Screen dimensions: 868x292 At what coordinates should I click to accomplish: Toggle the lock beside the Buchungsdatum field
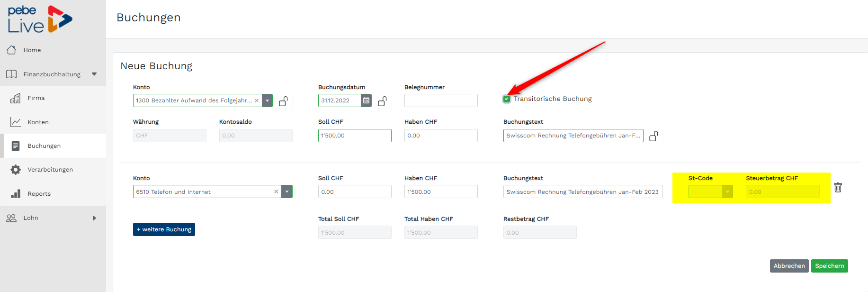click(x=382, y=101)
